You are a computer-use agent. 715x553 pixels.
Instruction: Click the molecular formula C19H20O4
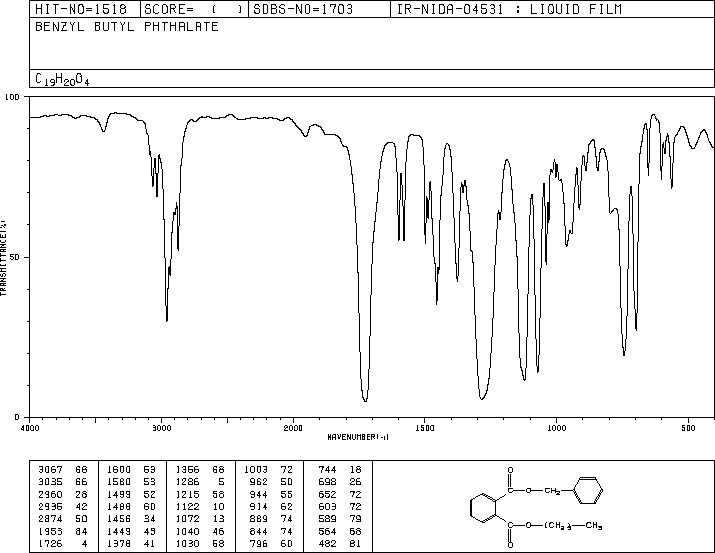click(x=62, y=79)
